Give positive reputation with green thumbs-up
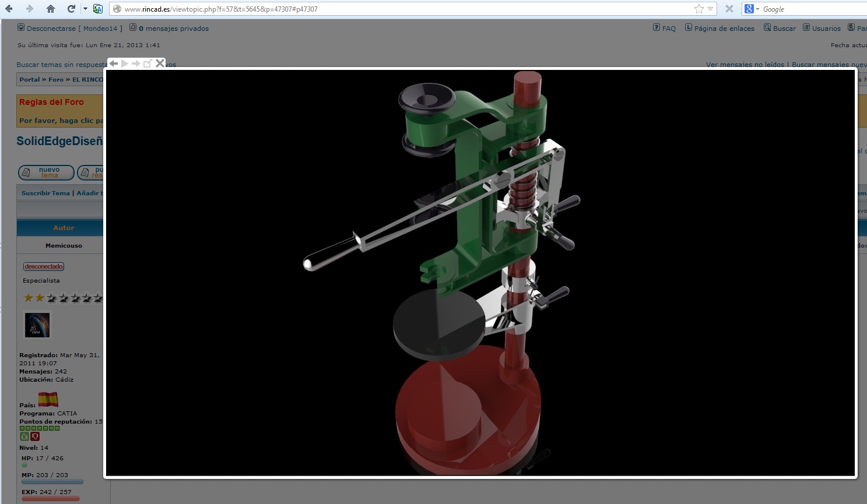This screenshot has width=867, height=504. click(x=24, y=436)
